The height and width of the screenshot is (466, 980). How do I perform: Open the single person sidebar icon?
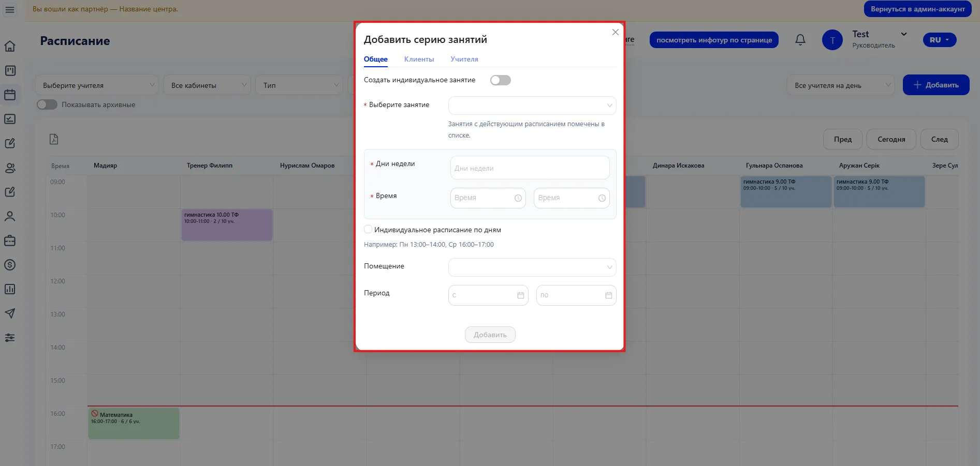(x=10, y=216)
